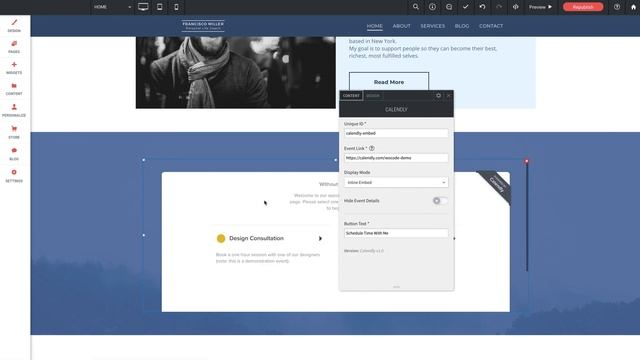Open the Content library
The height and width of the screenshot is (360, 640).
point(14,89)
